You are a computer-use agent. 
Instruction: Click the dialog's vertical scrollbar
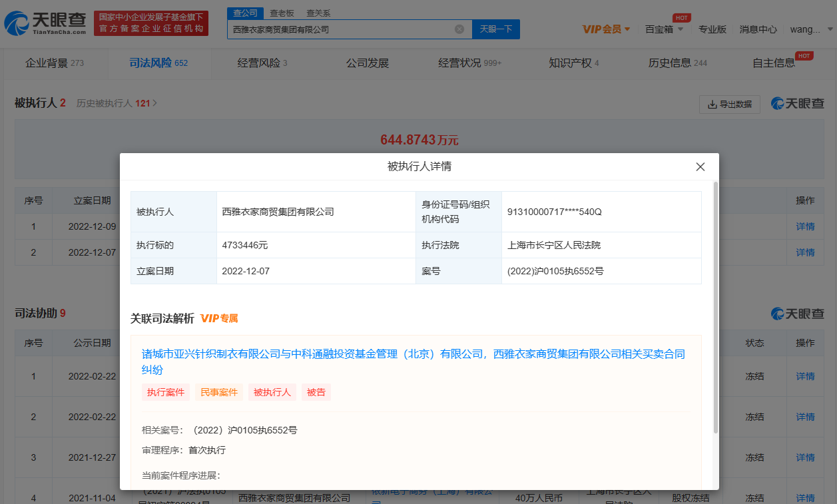(x=715, y=306)
